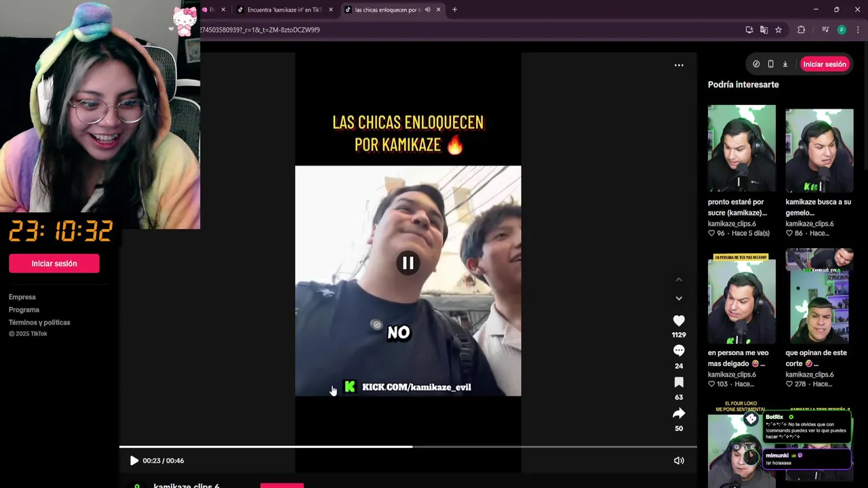
Task: Click the '63' saves count
Action: [x=679, y=397]
